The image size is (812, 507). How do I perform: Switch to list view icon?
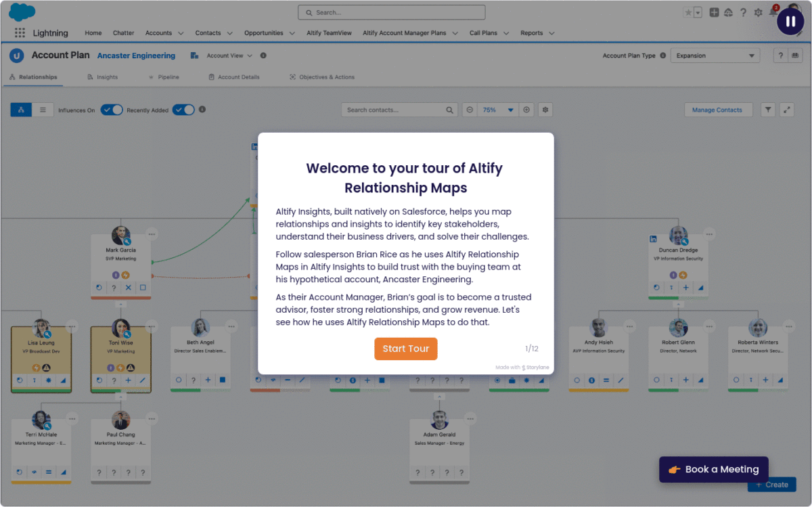tap(43, 110)
